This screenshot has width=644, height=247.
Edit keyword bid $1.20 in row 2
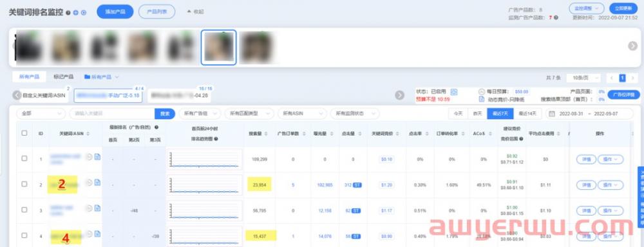coord(386,185)
